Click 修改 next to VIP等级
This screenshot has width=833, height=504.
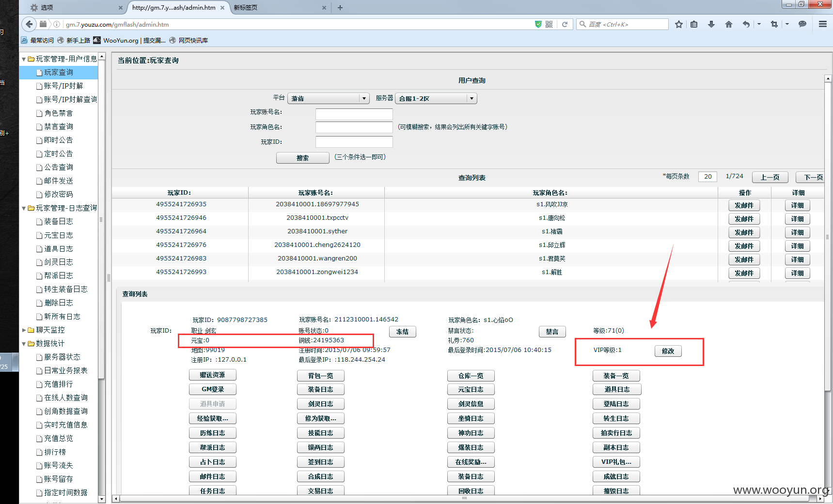[x=668, y=351]
